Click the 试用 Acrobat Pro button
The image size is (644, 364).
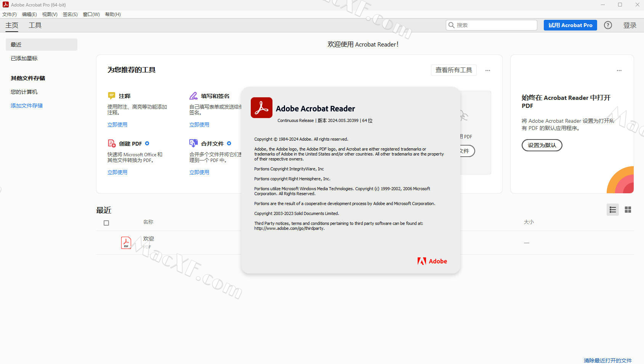coord(570,25)
